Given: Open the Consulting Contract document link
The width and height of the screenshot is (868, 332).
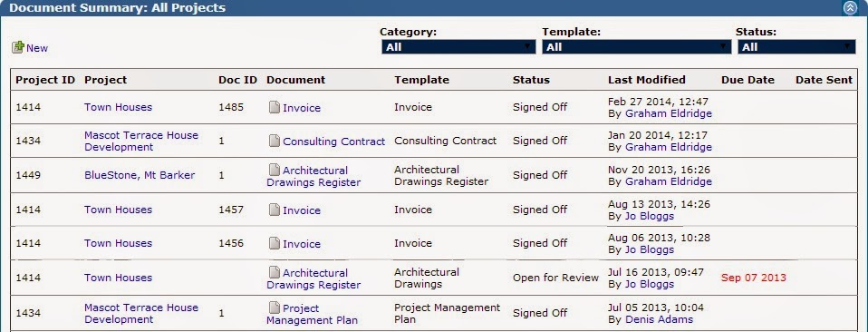Looking at the screenshot, I should point(333,142).
